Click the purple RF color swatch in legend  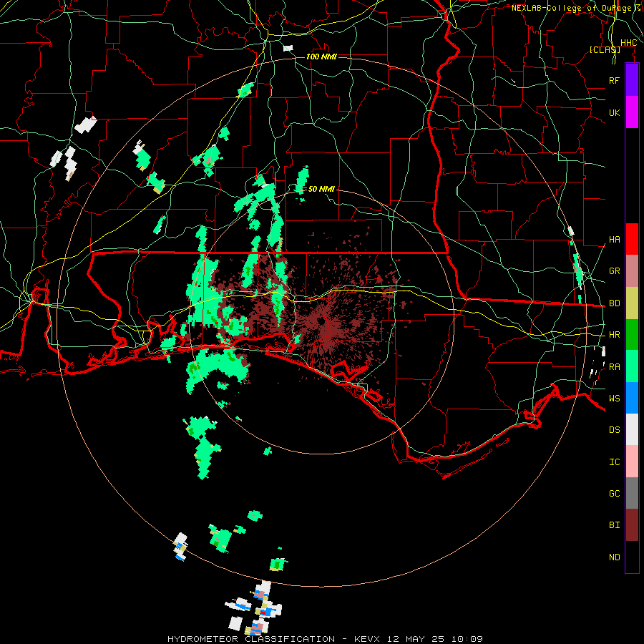pyautogui.click(x=632, y=80)
